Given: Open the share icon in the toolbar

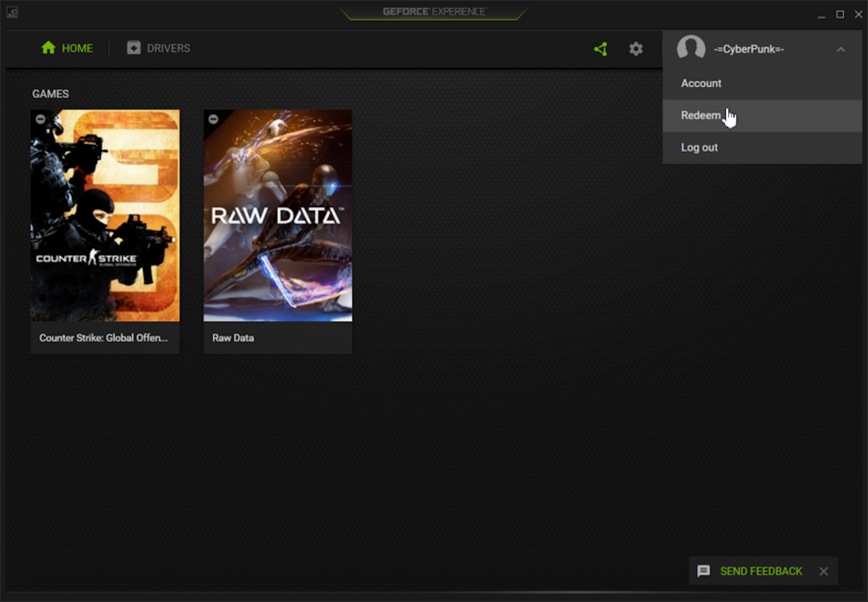Looking at the screenshot, I should (601, 49).
